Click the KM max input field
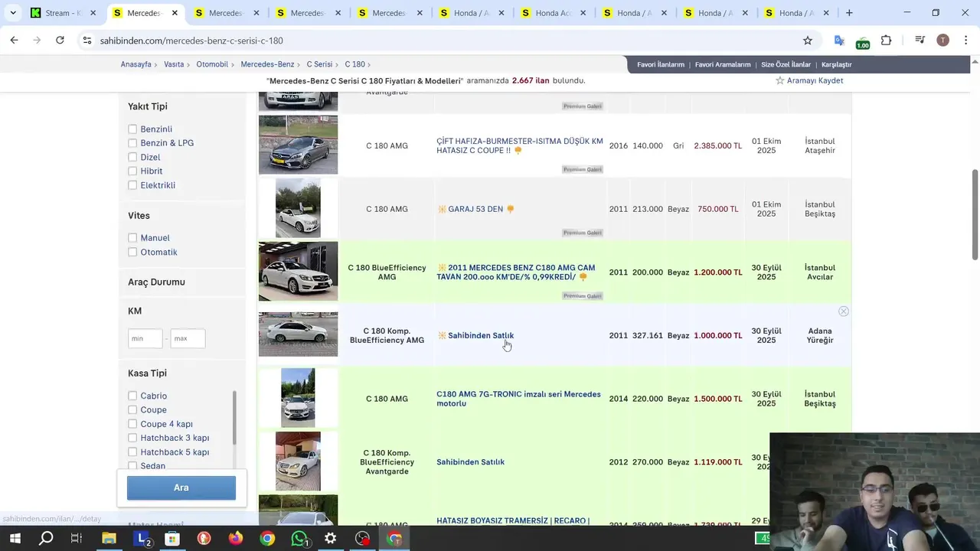This screenshot has height=551, width=980. [188, 338]
